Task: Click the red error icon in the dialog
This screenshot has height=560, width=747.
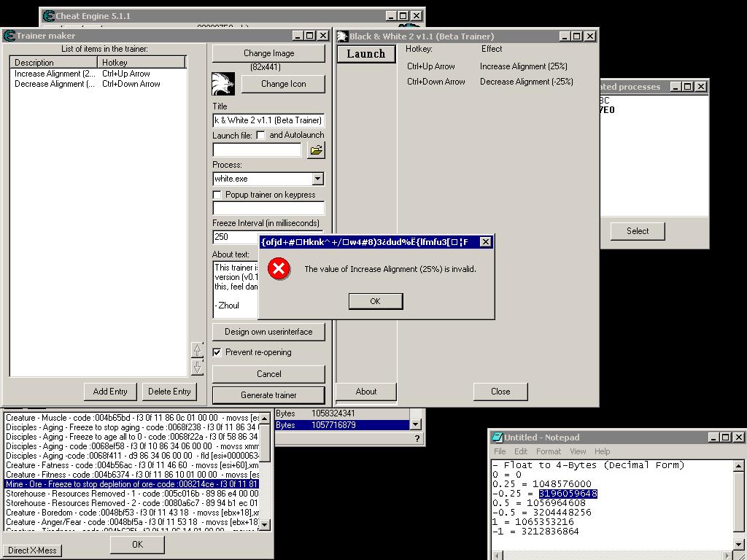Action: click(278, 269)
